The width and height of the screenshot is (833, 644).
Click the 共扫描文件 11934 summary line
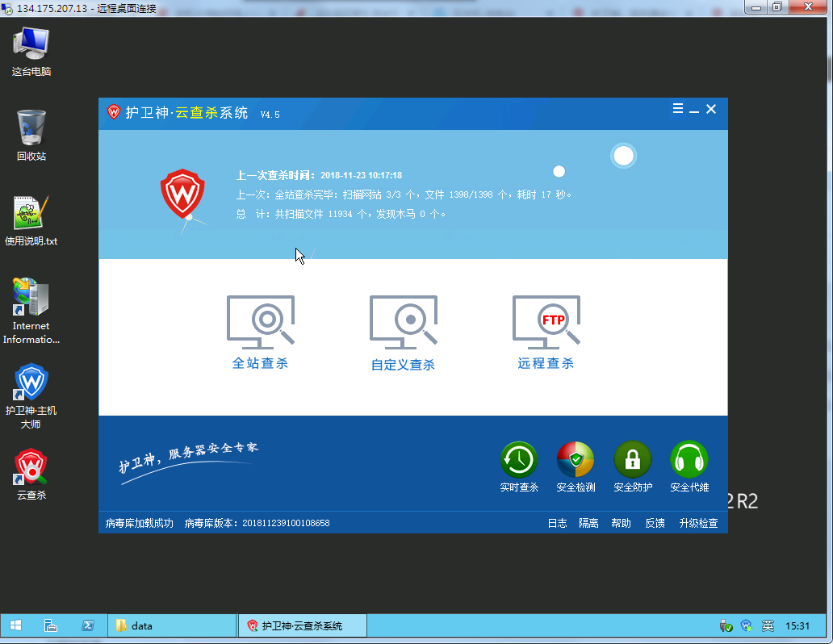click(x=341, y=214)
